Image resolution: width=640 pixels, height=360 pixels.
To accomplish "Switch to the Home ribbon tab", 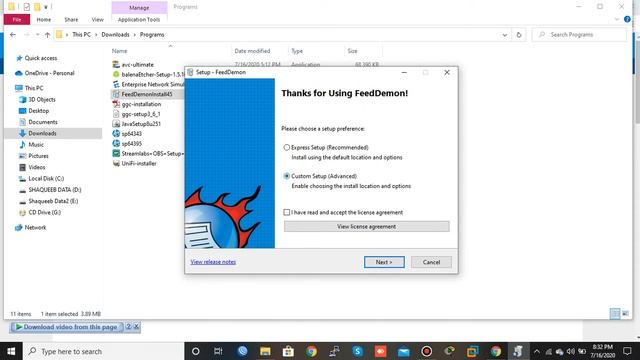I will [x=44, y=20].
